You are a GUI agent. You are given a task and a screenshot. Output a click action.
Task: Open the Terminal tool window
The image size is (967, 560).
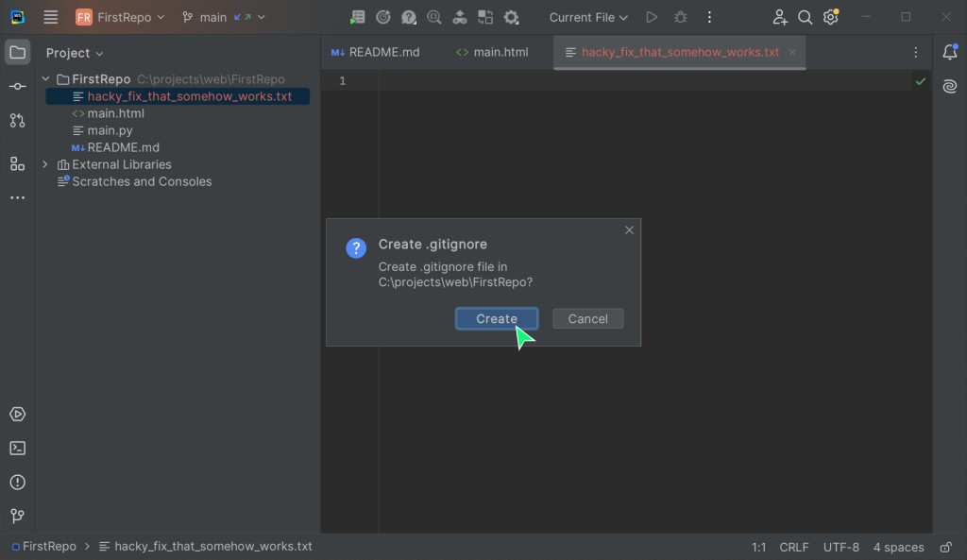tap(17, 449)
